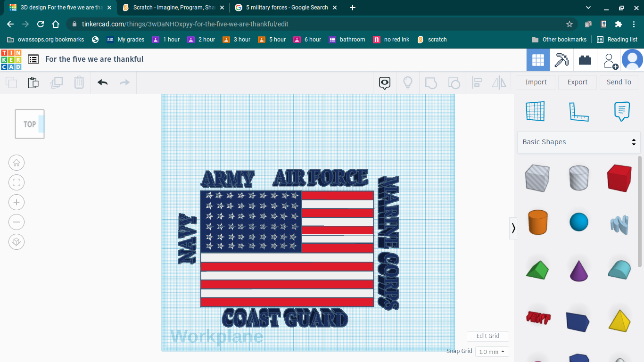Open the browser extensions puzzle icon
The width and height of the screenshot is (644, 362).
619,24
